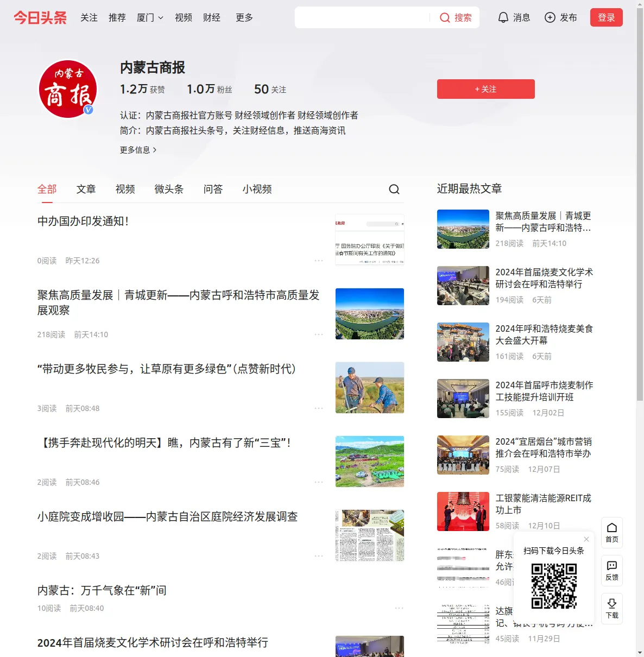
Task: Focus the top search input field
Action: pos(362,17)
